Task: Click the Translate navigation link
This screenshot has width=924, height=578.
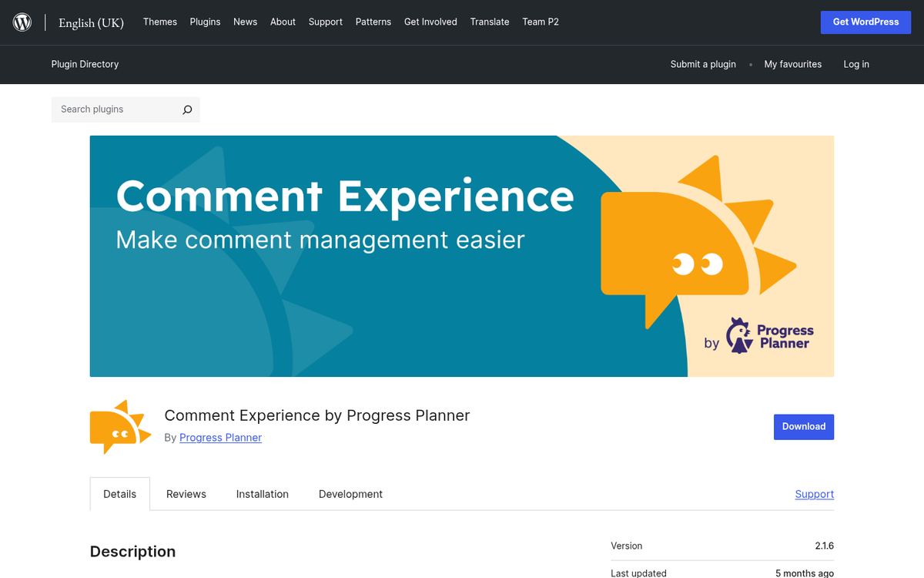Action: (x=490, y=22)
